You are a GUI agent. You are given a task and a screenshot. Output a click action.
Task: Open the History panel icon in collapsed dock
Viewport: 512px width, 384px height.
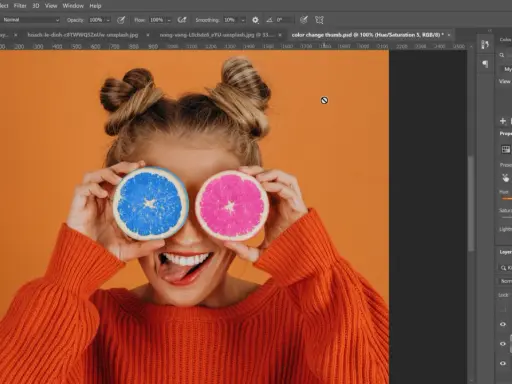485,44
